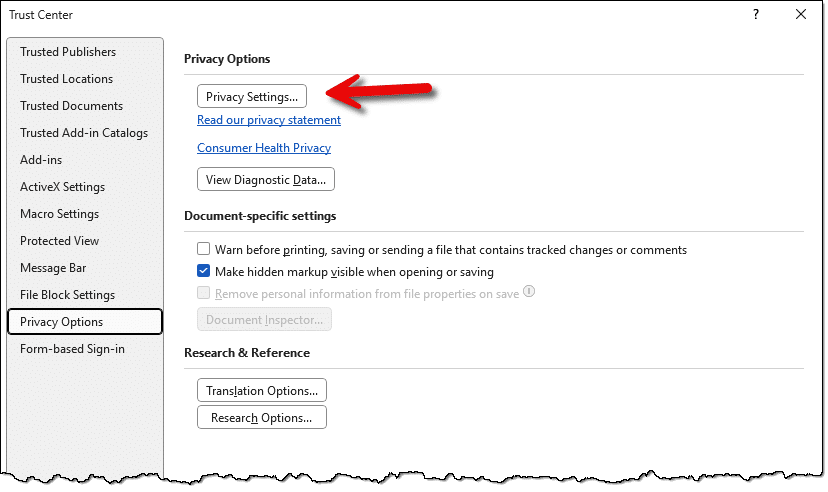Click the Help question mark icon
The width and height of the screenshot is (828, 492).
point(756,15)
